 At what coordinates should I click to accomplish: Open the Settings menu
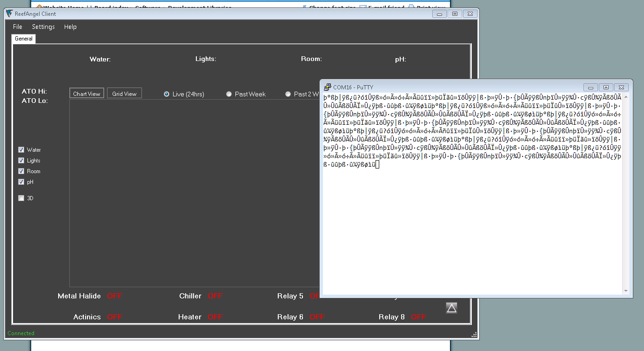pos(43,27)
